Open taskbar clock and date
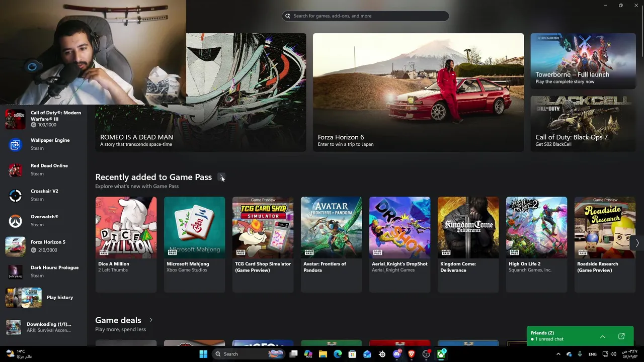The image size is (644, 362). 630,354
